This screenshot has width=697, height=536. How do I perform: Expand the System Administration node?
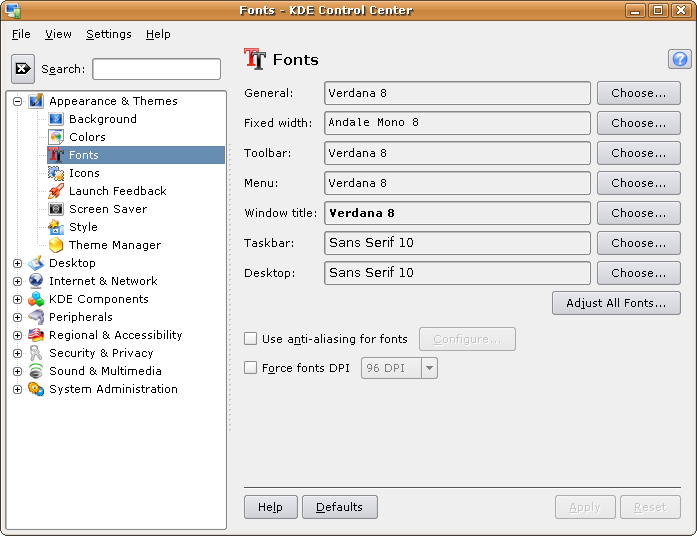point(17,389)
